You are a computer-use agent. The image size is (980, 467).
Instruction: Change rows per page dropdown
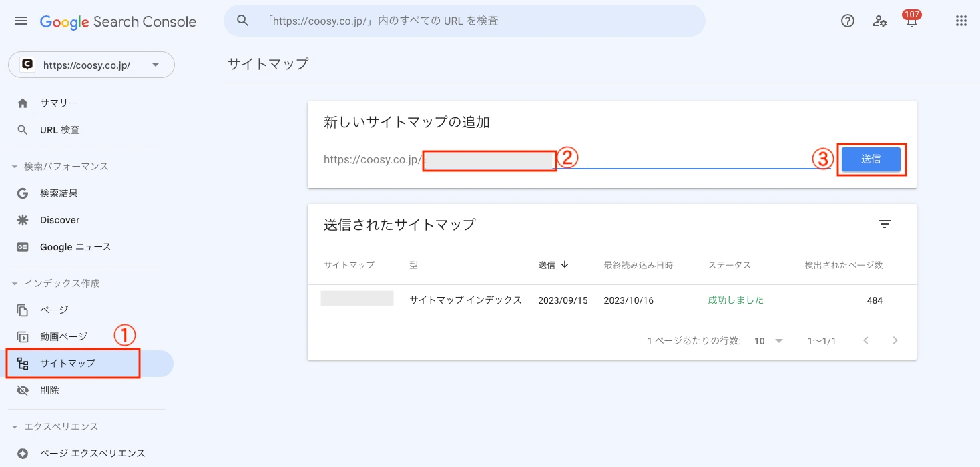click(x=768, y=341)
